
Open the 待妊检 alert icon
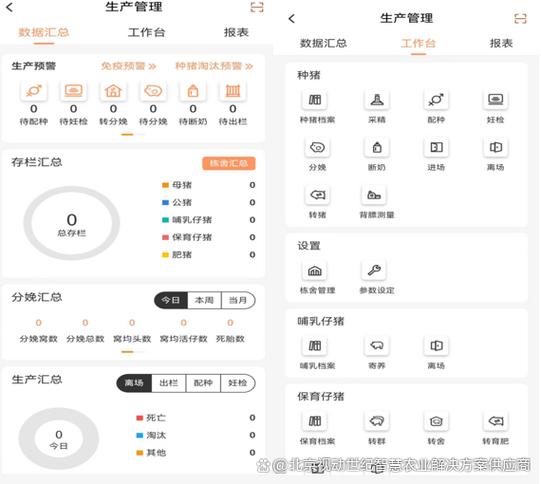73,91
